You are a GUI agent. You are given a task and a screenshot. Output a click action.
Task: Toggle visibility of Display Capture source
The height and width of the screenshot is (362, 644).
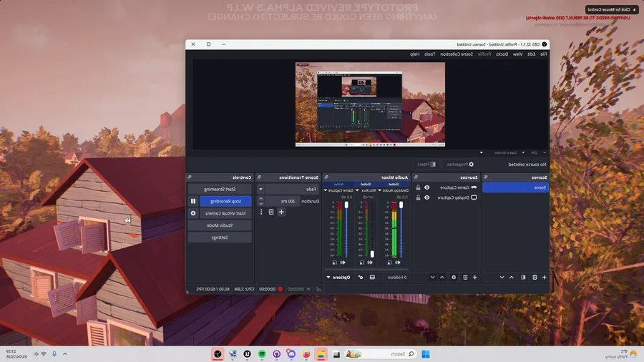click(x=426, y=197)
